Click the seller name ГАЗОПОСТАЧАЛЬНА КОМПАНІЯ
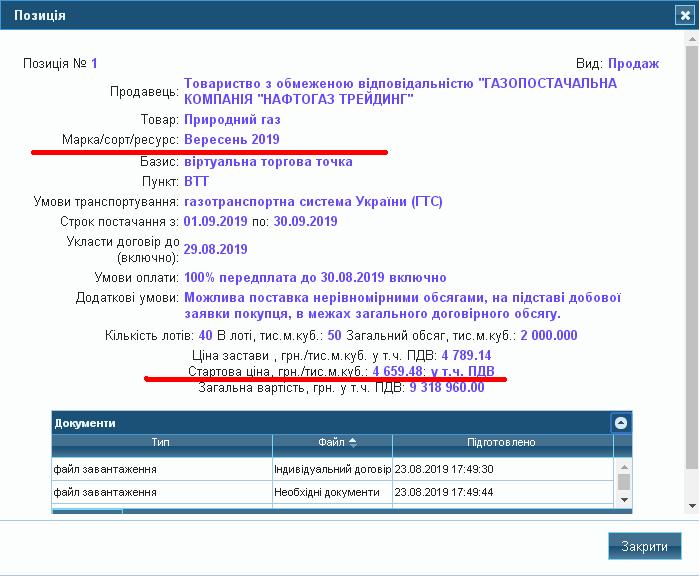 pyautogui.click(x=400, y=91)
